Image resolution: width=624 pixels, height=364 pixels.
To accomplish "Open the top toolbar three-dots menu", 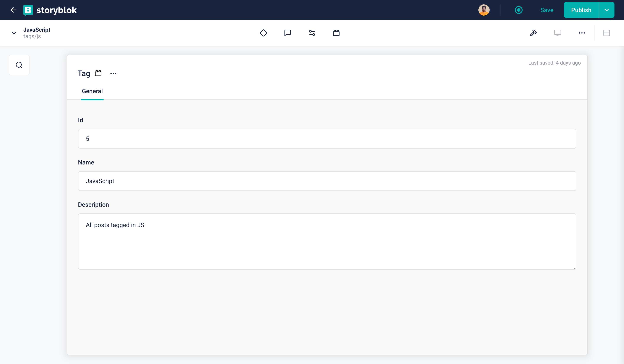I will [x=582, y=33].
